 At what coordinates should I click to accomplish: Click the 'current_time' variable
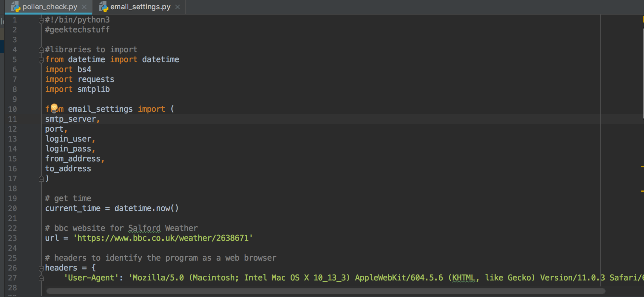point(73,208)
